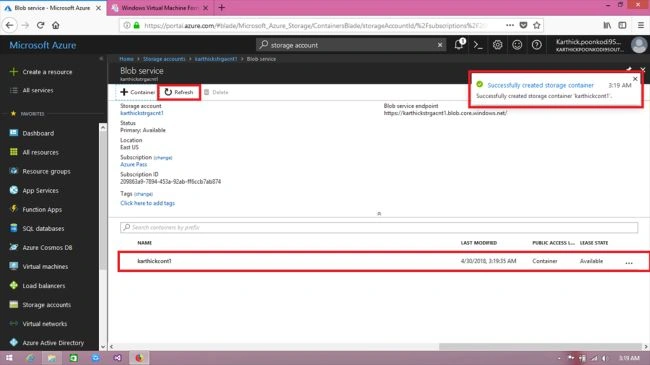Sort by the NAME column header
Screen dimensions: 650x365
[145, 243]
